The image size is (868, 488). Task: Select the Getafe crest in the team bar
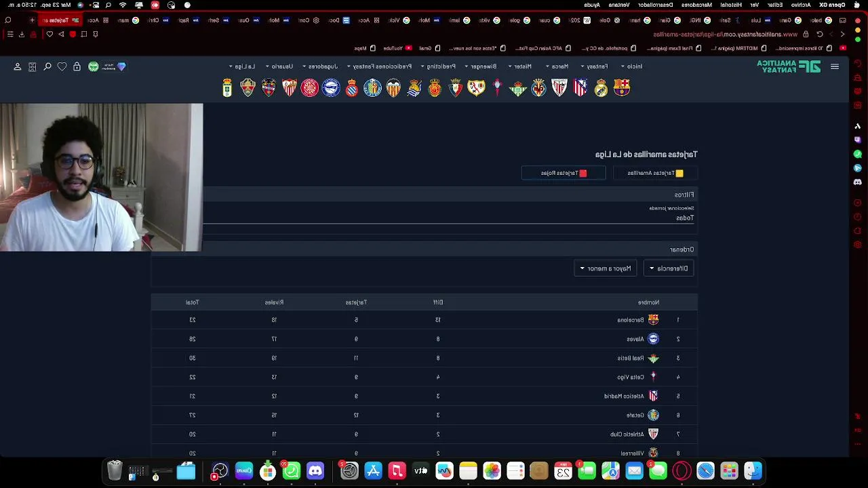(x=372, y=87)
